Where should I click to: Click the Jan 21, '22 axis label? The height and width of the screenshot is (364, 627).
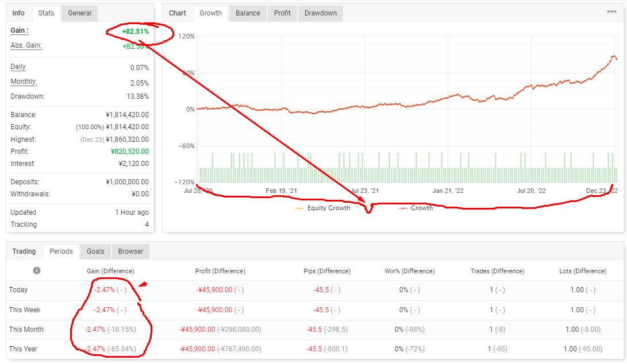point(448,191)
